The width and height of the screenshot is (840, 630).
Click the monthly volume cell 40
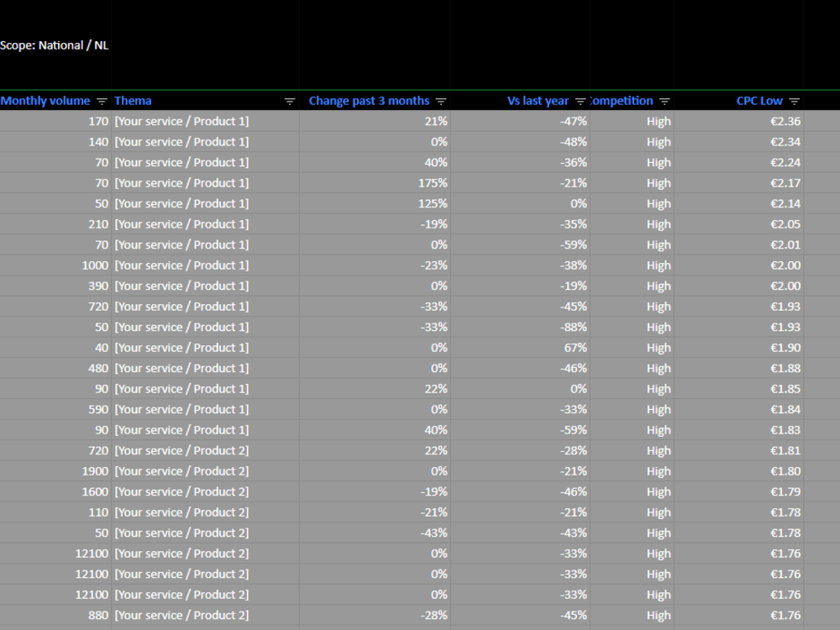[55, 348]
